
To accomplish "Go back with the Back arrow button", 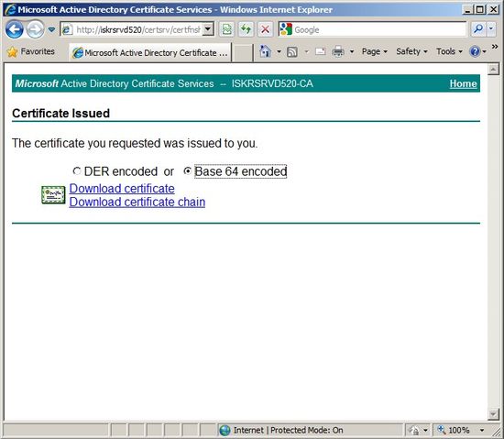I will (14, 29).
